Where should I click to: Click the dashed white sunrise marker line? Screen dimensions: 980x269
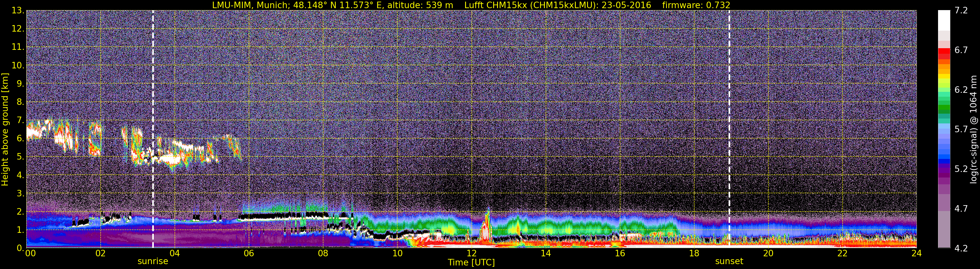click(x=153, y=129)
